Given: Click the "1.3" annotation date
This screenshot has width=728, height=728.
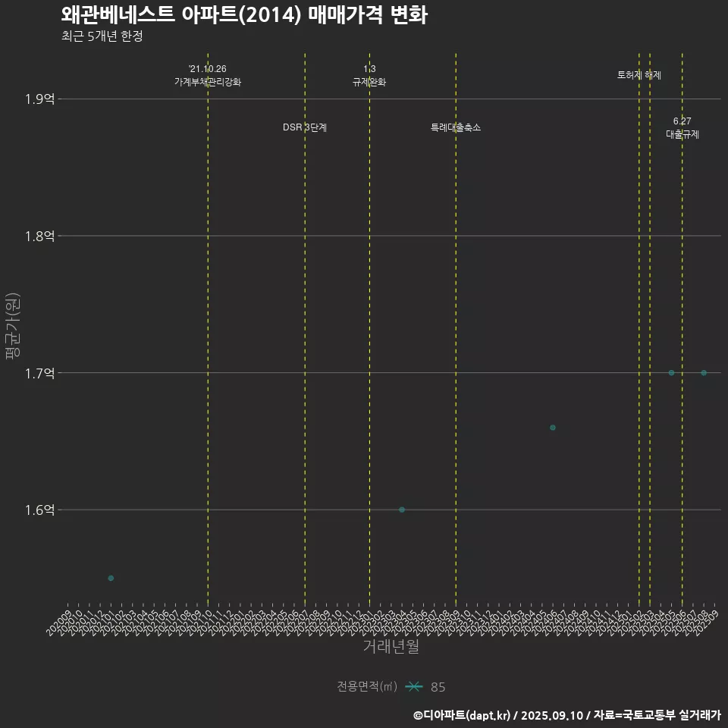Looking at the screenshot, I should [x=369, y=69].
